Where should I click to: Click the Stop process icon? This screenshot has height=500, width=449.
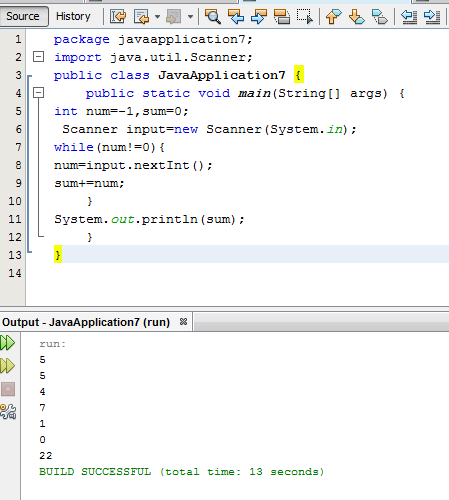pyautogui.click(x=8, y=389)
